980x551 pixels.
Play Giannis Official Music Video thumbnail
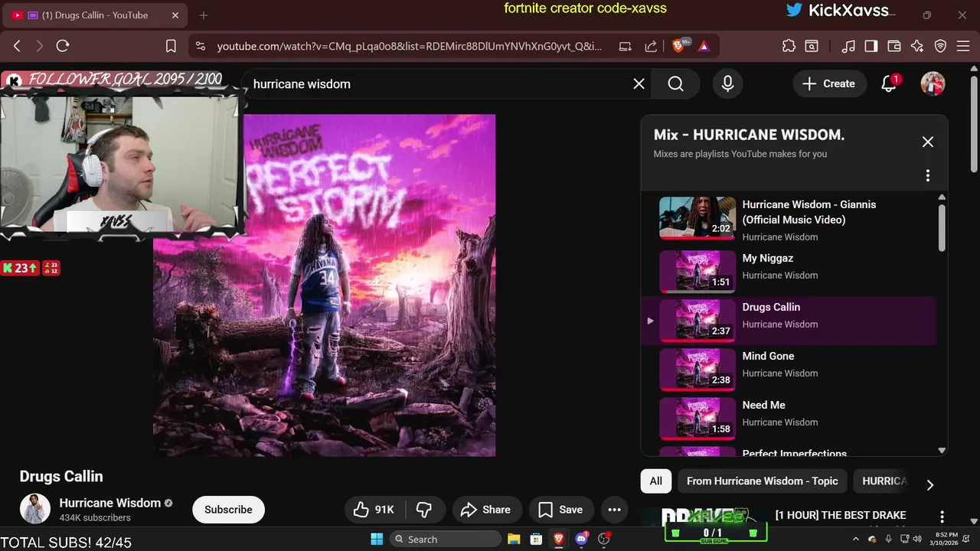[x=697, y=218]
